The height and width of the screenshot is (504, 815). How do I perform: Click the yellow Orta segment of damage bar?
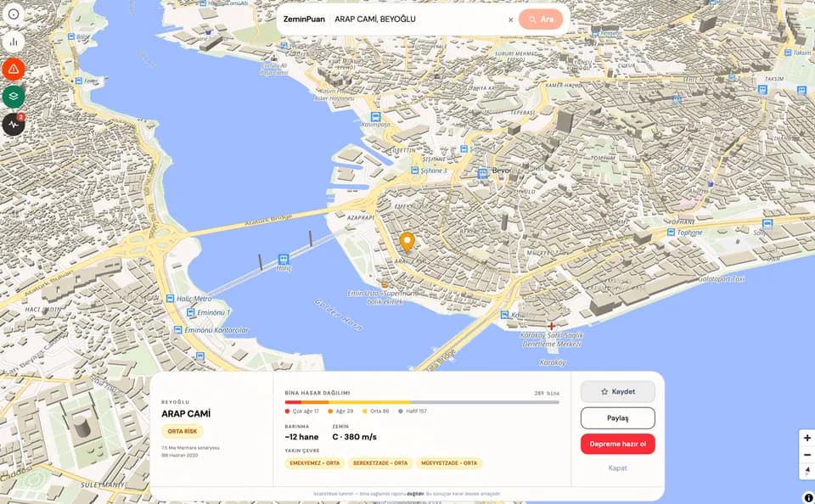pyautogui.click(x=369, y=402)
